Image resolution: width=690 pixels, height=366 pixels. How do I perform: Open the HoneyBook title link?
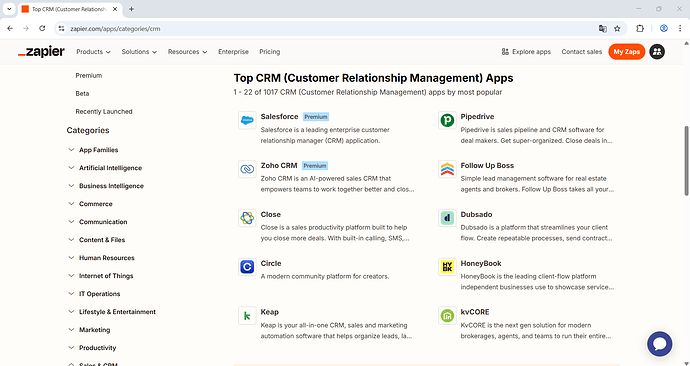click(x=481, y=264)
